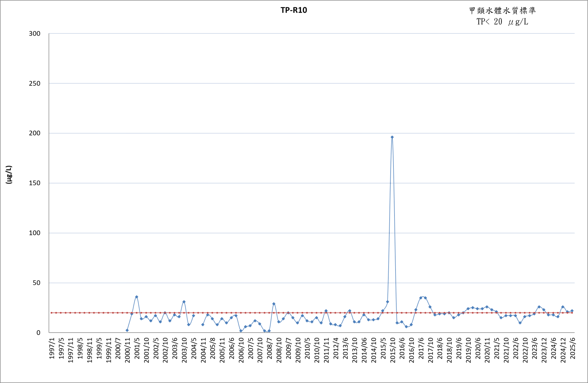
Task: Click the 250 y-axis tick label
Action: [x=35, y=83]
